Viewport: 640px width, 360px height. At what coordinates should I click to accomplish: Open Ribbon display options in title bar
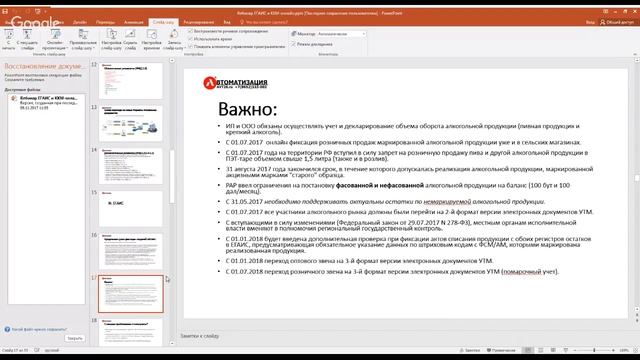[605, 11]
